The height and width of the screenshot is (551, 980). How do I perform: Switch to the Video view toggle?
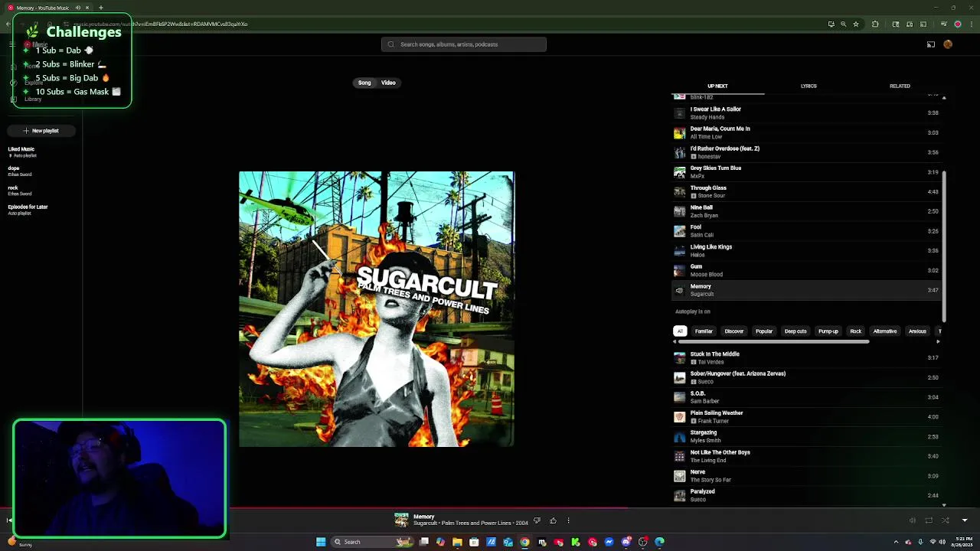[x=388, y=83]
